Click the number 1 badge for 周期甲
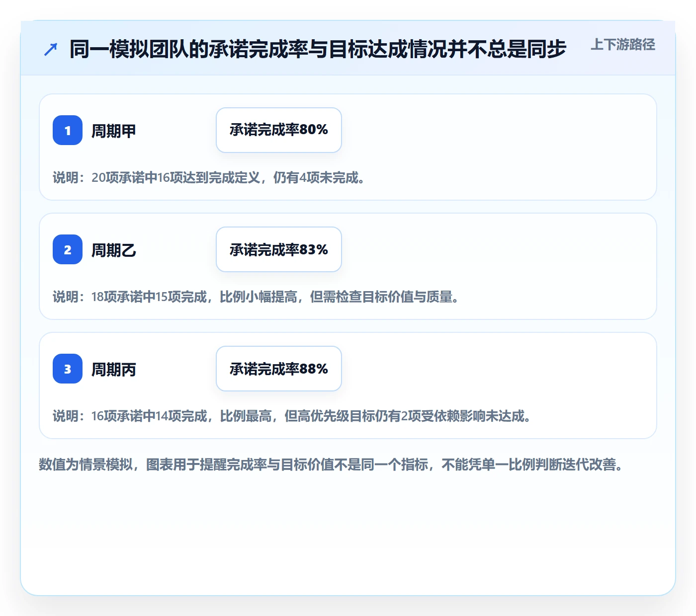 (x=68, y=130)
